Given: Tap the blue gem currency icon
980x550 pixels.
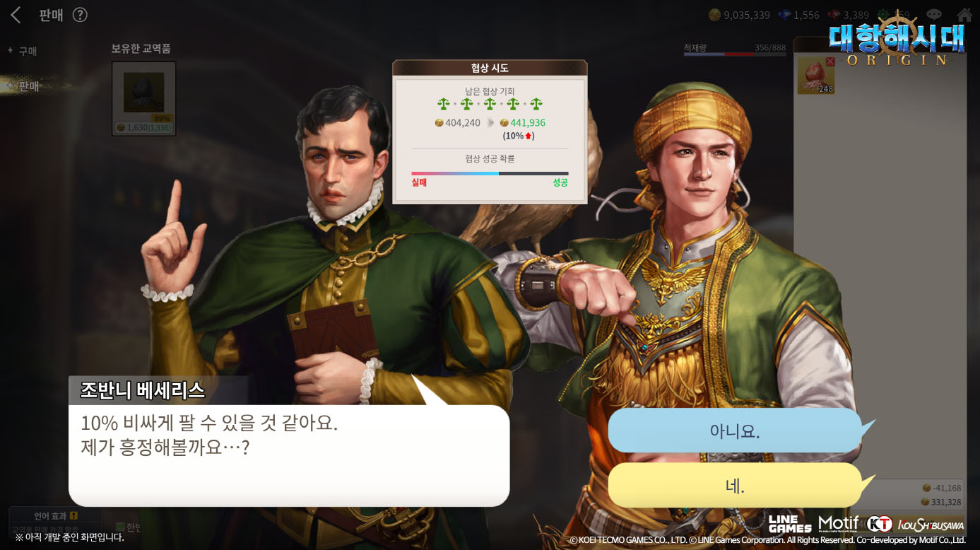Looking at the screenshot, I should pyautogui.click(x=784, y=15).
